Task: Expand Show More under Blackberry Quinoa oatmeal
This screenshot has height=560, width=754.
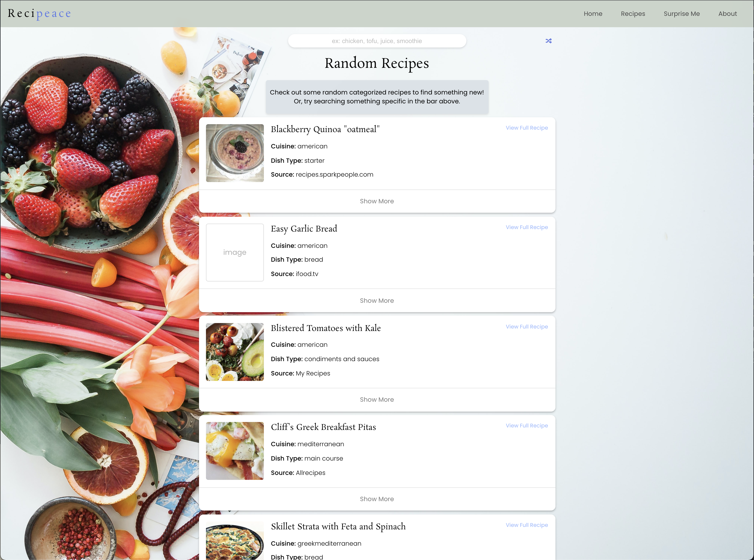Action: pos(377,201)
